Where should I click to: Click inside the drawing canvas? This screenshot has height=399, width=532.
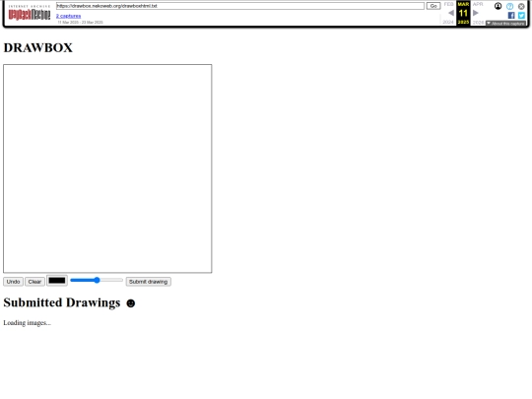tap(107, 168)
